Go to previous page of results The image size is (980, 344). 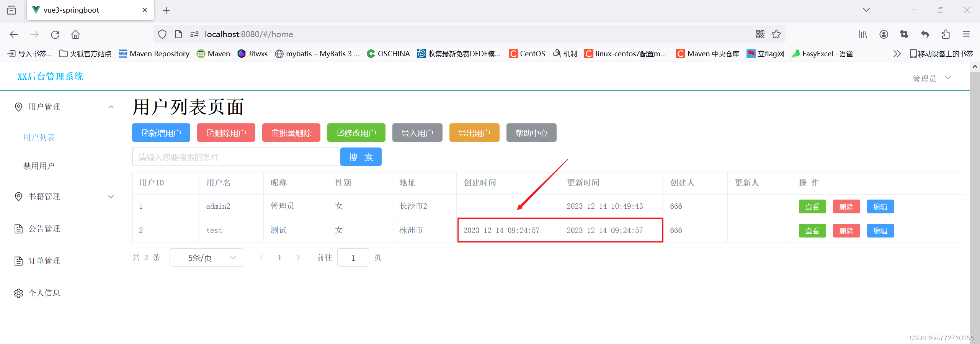tap(261, 257)
